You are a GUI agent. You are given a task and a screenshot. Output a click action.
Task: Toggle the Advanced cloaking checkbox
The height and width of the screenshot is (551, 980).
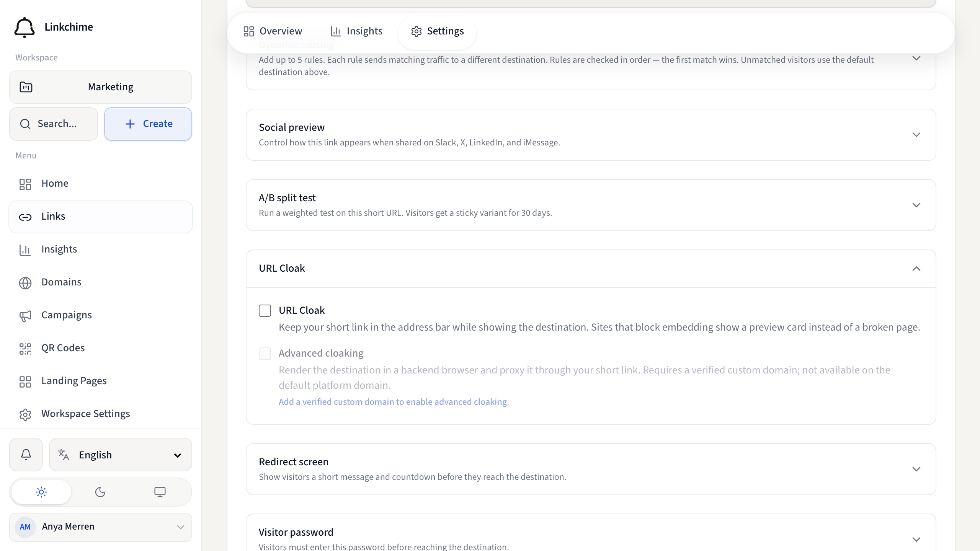(265, 353)
